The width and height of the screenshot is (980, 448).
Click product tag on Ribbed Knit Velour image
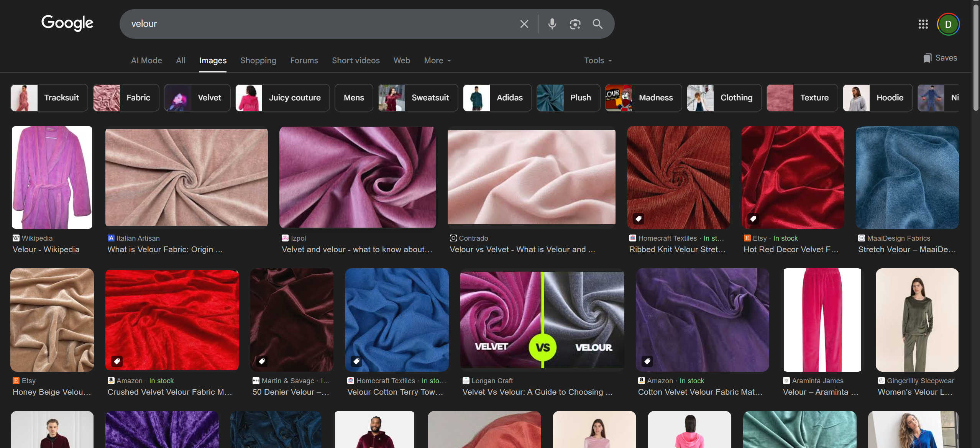639,219
